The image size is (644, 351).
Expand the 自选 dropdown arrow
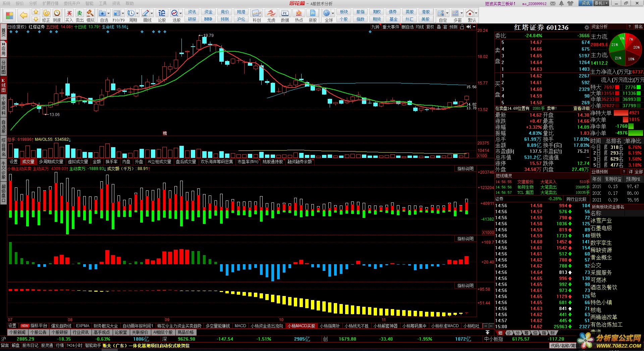[x=109, y=13]
